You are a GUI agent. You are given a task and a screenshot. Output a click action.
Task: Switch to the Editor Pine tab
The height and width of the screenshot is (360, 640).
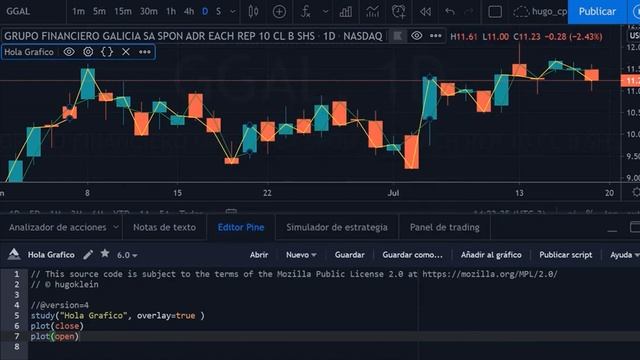241,227
